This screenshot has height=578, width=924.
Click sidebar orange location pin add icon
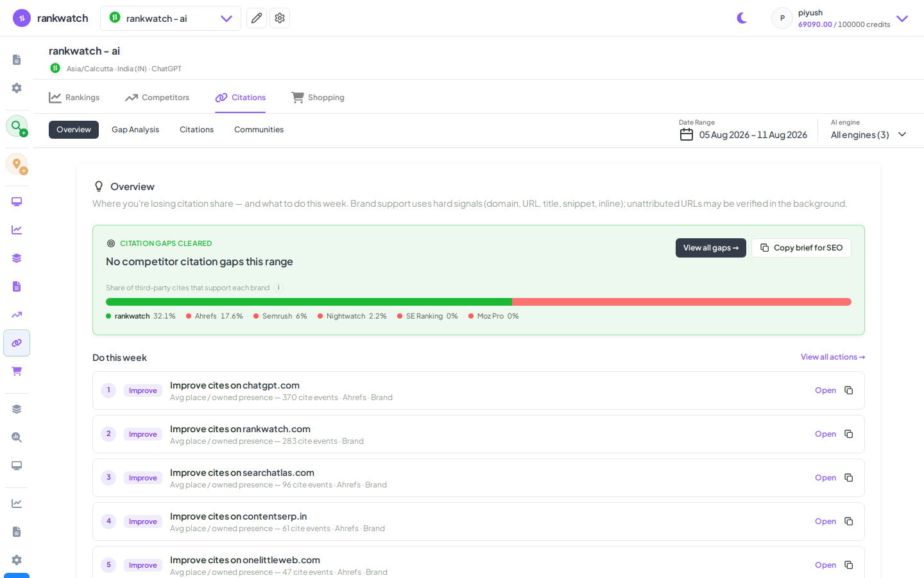click(17, 164)
